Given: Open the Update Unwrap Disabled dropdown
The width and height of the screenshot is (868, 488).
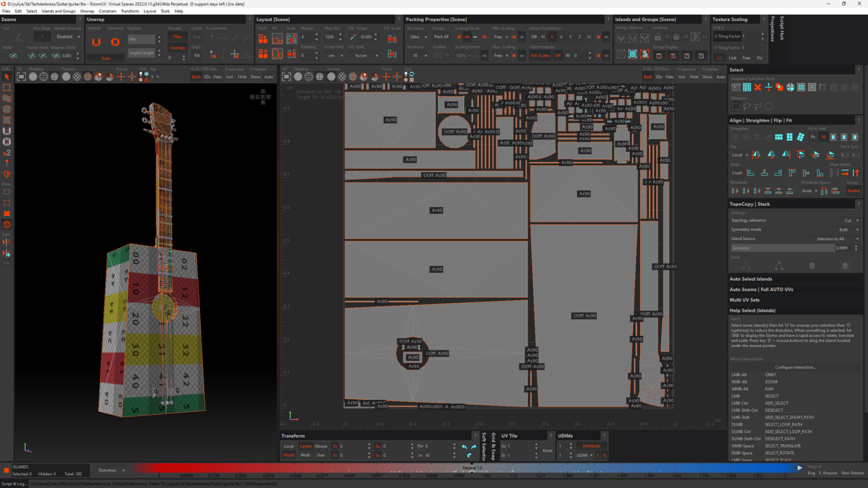Looking at the screenshot, I should [69, 36].
